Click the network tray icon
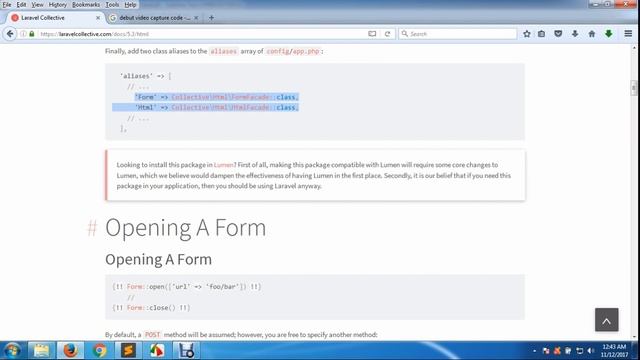This screenshot has width=640, height=360. [580, 351]
